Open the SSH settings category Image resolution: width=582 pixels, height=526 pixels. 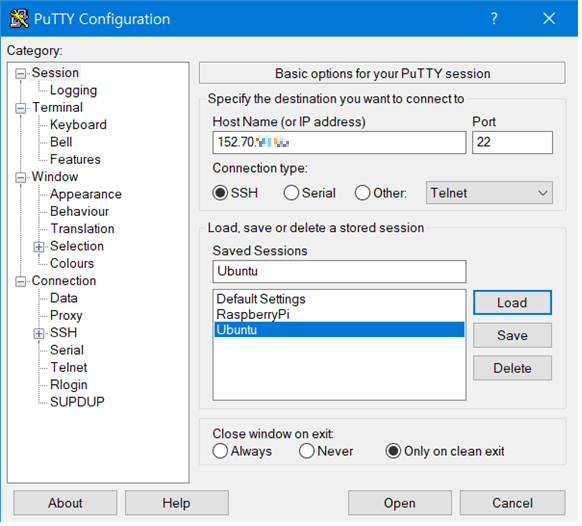[x=64, y=334]
